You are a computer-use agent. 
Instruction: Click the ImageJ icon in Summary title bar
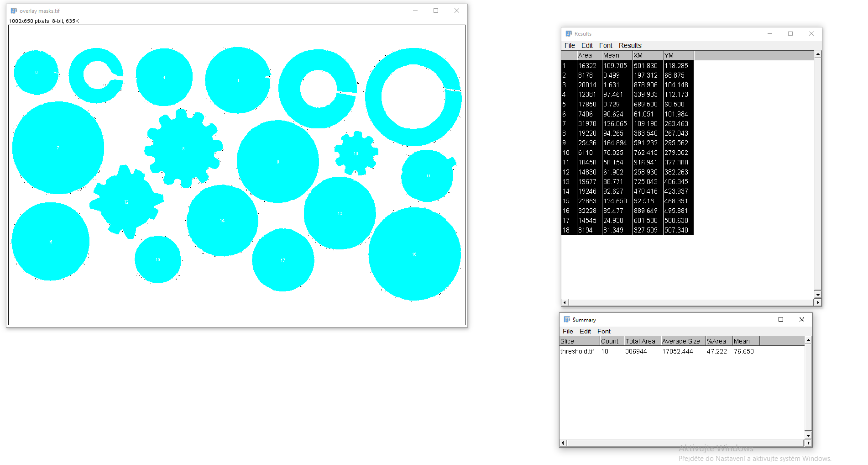(x=567, y=320)
